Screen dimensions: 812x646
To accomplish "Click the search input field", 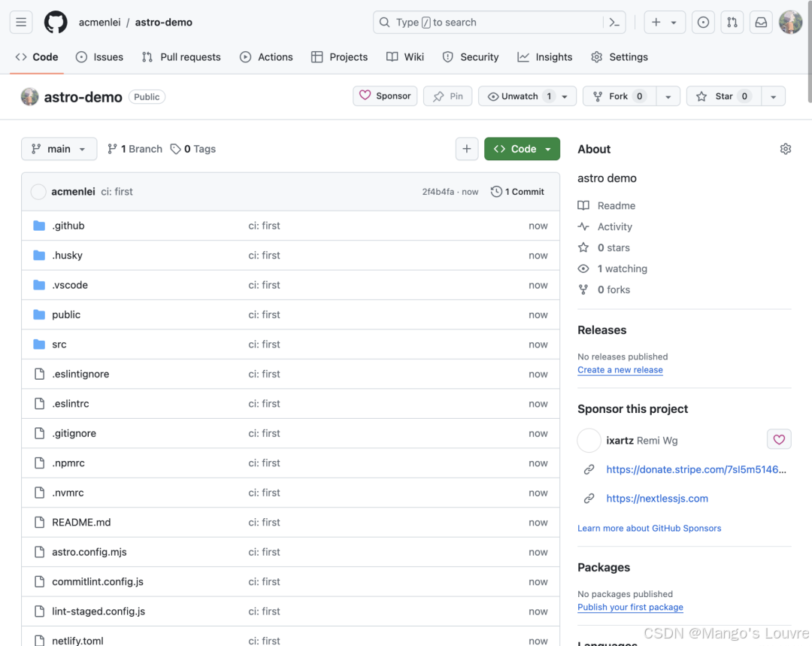I will click(489, 23).
